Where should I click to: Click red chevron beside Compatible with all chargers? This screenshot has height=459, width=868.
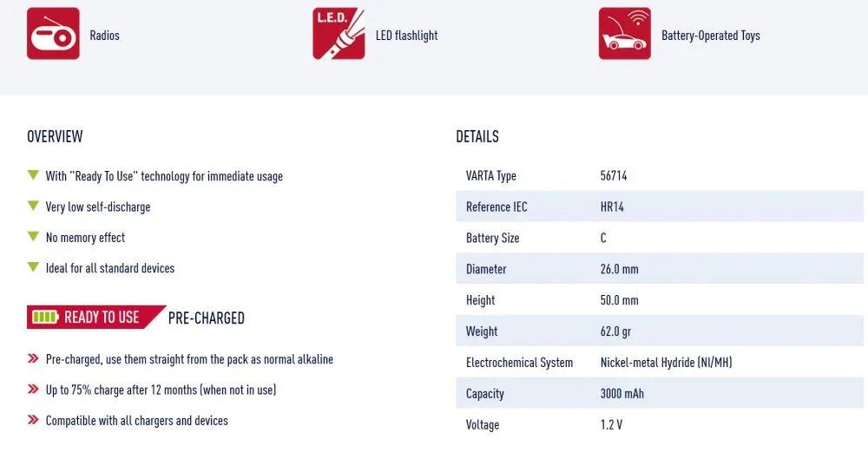(x=33, y=420)
